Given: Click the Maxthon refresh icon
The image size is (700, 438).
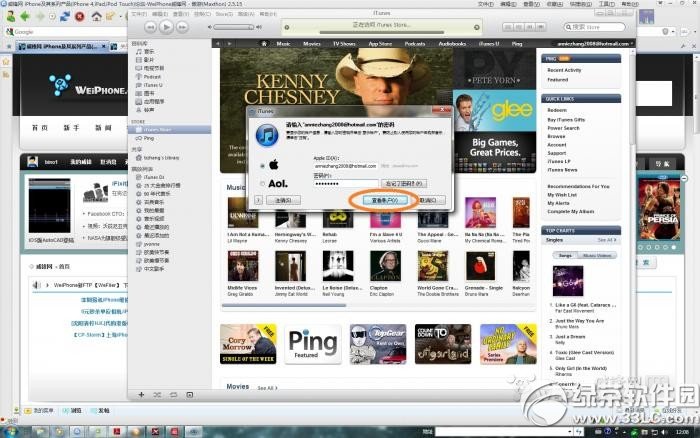Looking at the screenshot, I should tap(65, 17).
